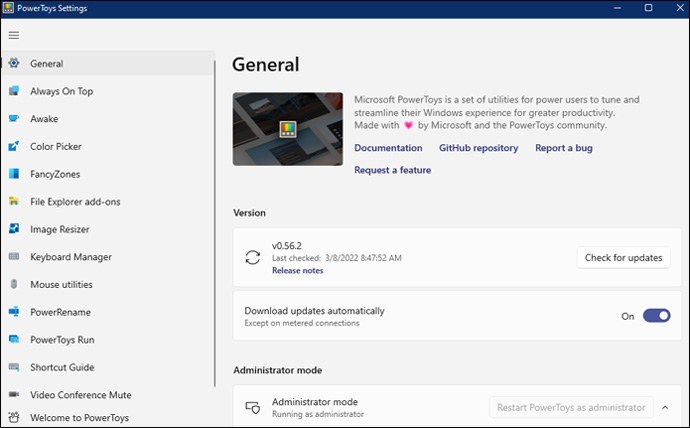690x428 pixels.
Task: Select PowerRename in the sidebar
Action: click(x=108, y=312)
